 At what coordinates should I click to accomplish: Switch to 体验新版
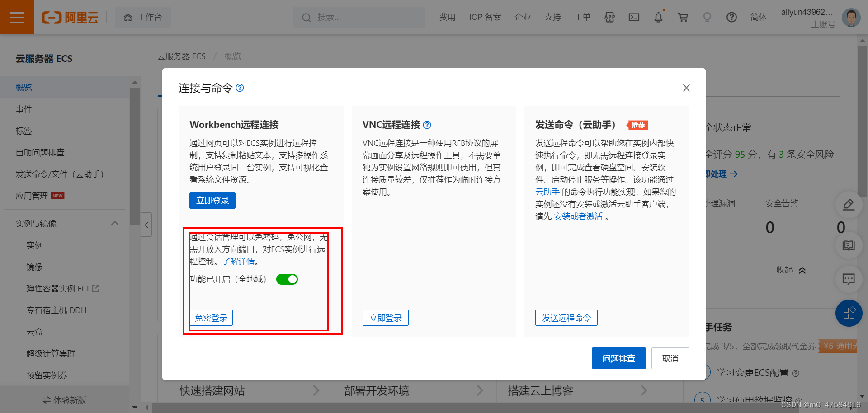[x=64, y=400]
